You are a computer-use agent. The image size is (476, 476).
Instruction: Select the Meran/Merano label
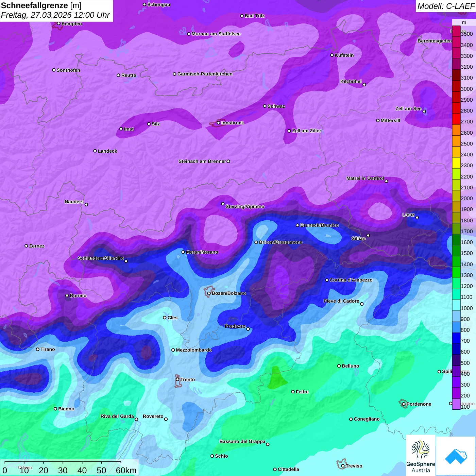tap(202, 252)
